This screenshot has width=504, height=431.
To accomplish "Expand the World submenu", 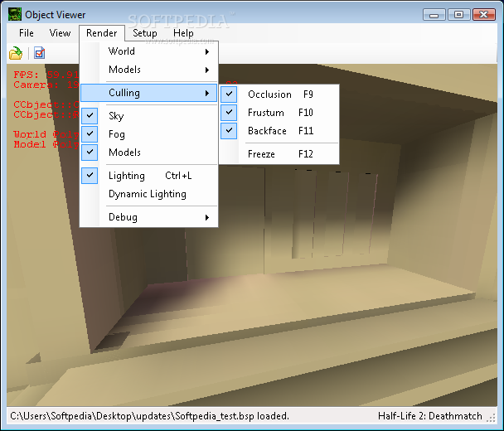I will click(x=149, y=51).
